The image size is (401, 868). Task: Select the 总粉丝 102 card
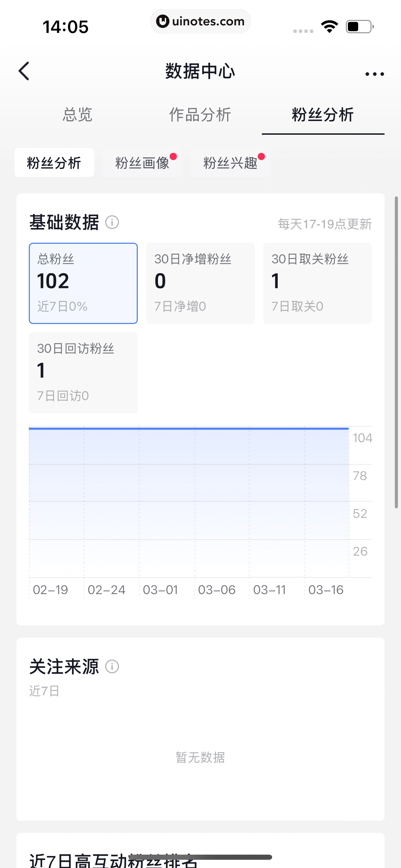pos(83,283)
